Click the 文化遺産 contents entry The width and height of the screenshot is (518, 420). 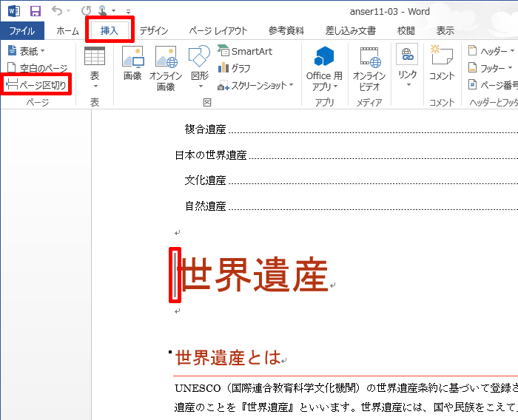pyautogui.click(x=205, y=180)
